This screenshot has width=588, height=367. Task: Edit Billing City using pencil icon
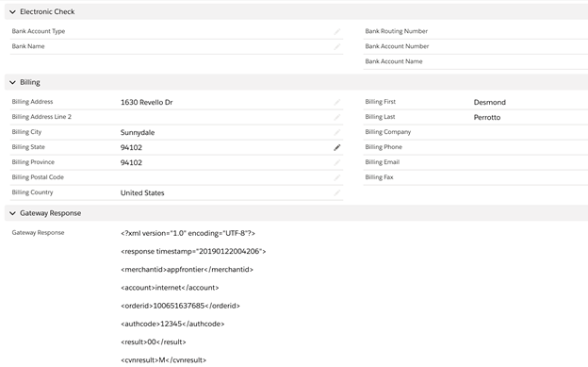[337, 132]
